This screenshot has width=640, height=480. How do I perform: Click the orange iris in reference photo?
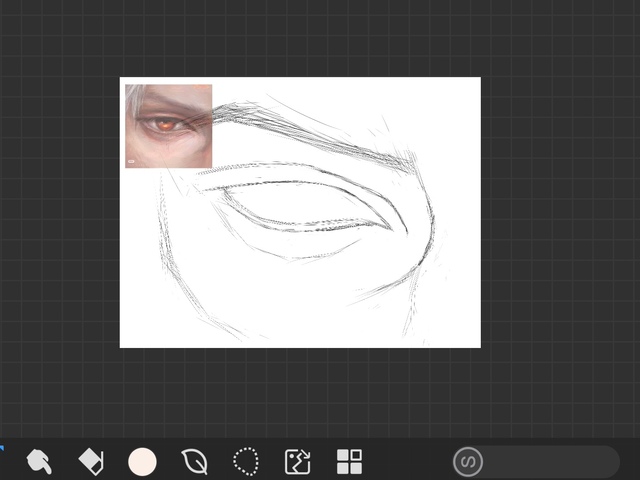coord(165,125)
